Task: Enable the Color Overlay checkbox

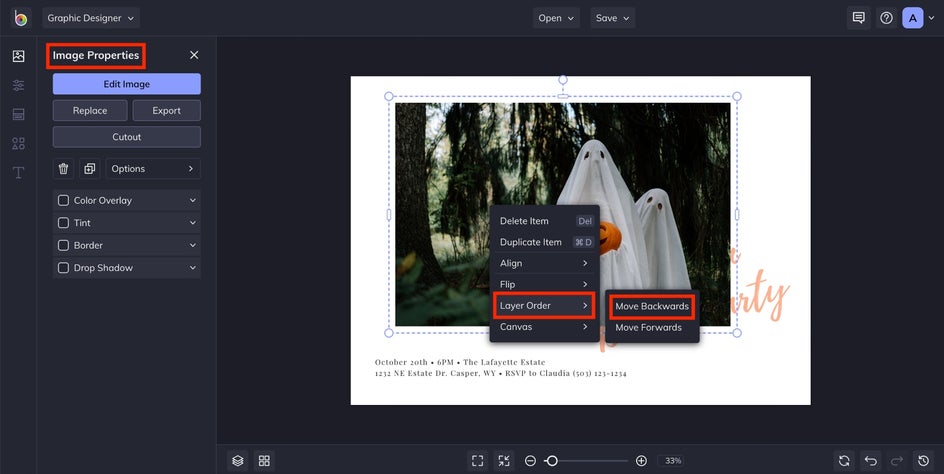Action: [64, 201]
